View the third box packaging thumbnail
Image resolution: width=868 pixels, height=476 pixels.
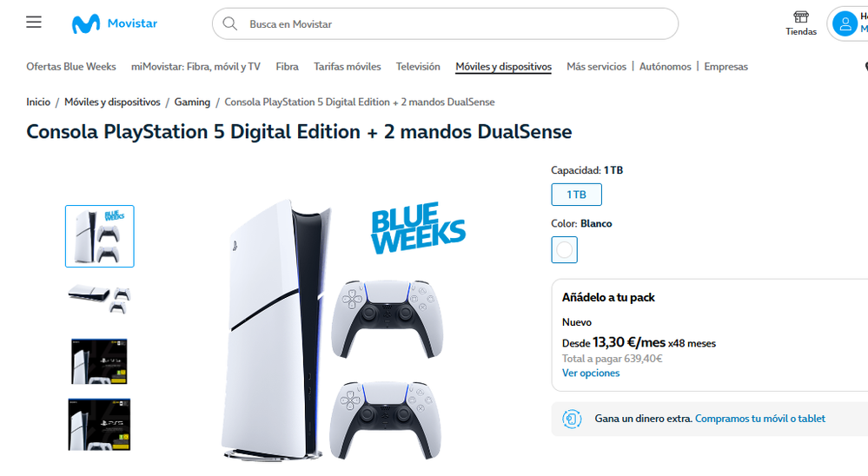click(100, 361)
